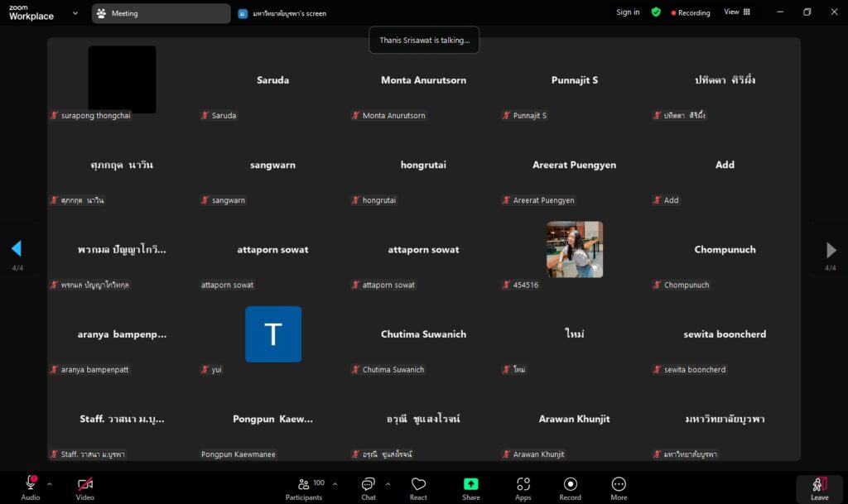
Task: Switch to the Meeting tab
Action: [x=161, y=13]
